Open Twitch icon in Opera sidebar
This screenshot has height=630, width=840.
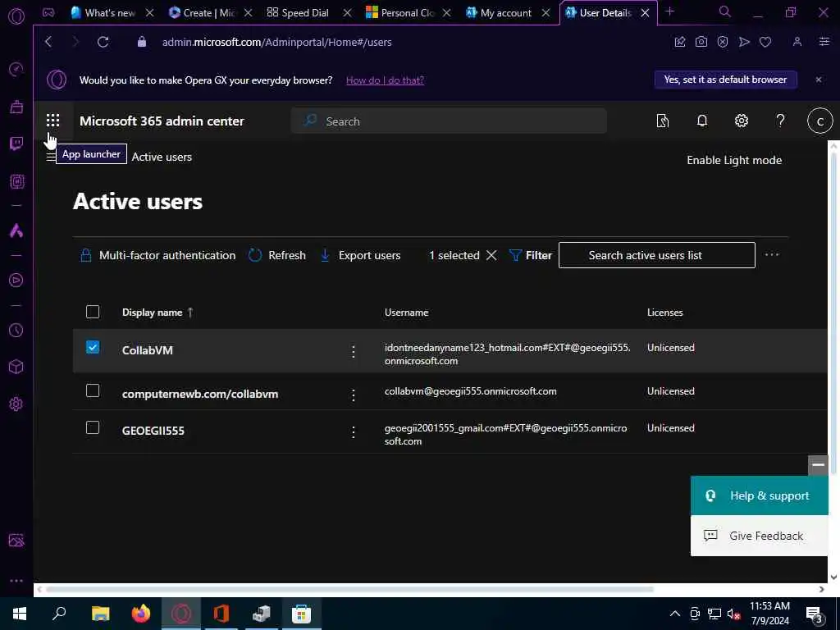point(16,144)
